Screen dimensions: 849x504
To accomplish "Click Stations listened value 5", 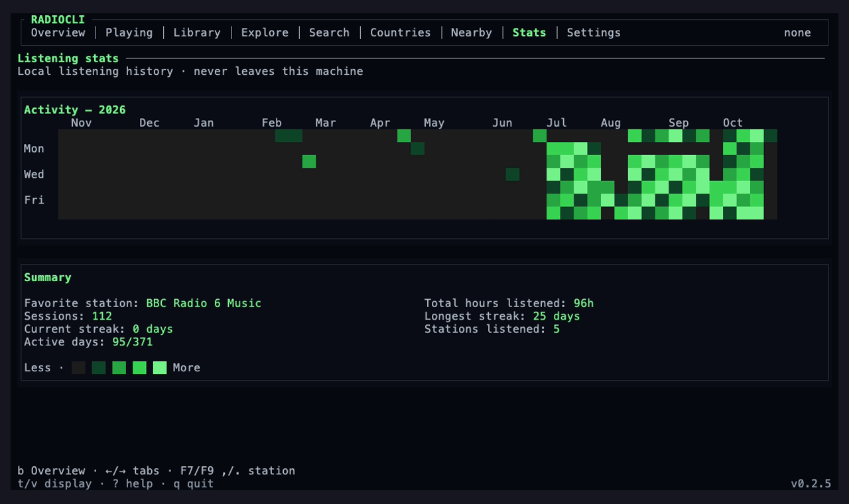I will coord(556,329).
